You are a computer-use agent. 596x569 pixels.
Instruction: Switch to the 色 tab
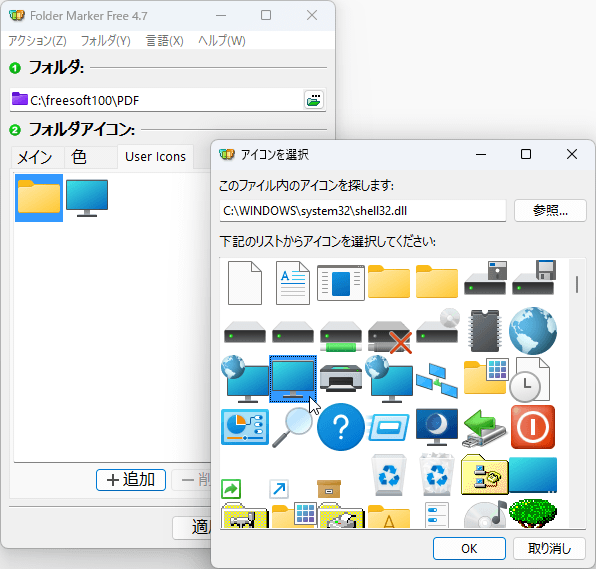click(x=79, y=157)
